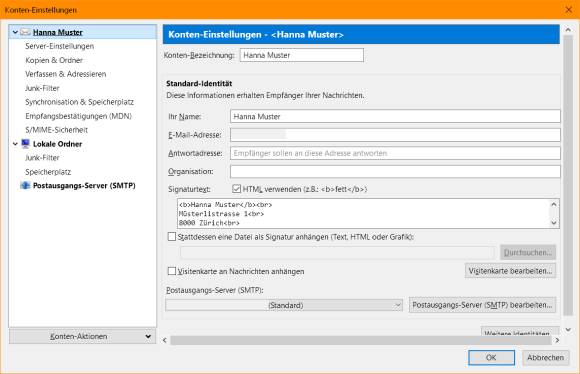Click the Ihr Name input field
This screenshot has height=374, width=580.
395,117
